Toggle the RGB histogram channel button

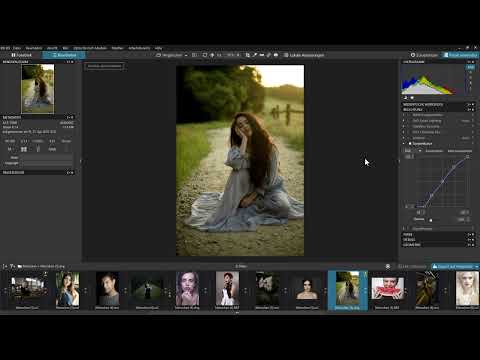tap(470, 67)
